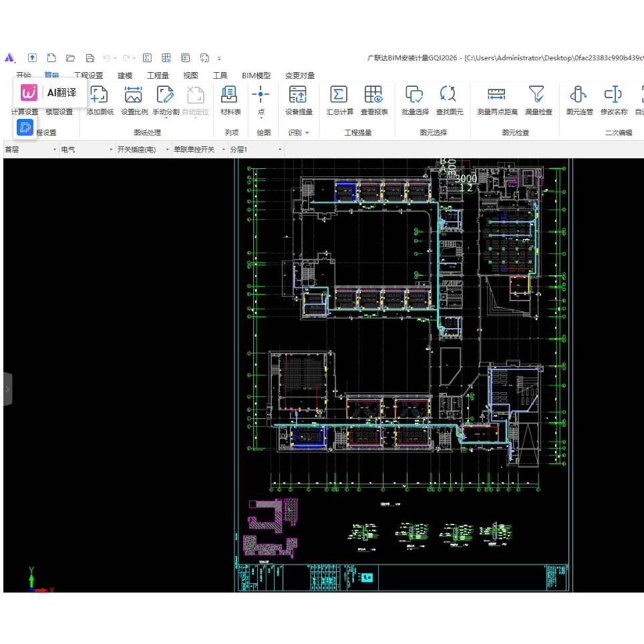644x644 pixels.
Task: Open the 首层 floor dropdown
Action: (30, 150)
